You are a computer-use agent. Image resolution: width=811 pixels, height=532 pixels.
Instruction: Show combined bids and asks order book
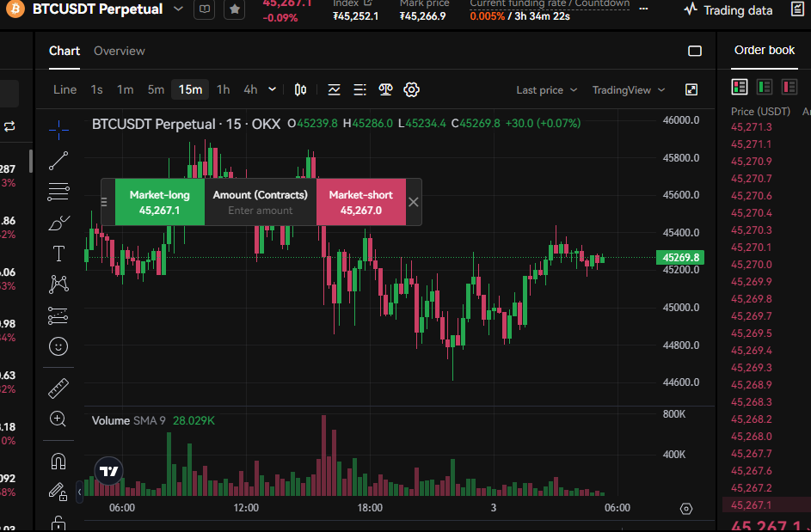[x=740, y=87]
